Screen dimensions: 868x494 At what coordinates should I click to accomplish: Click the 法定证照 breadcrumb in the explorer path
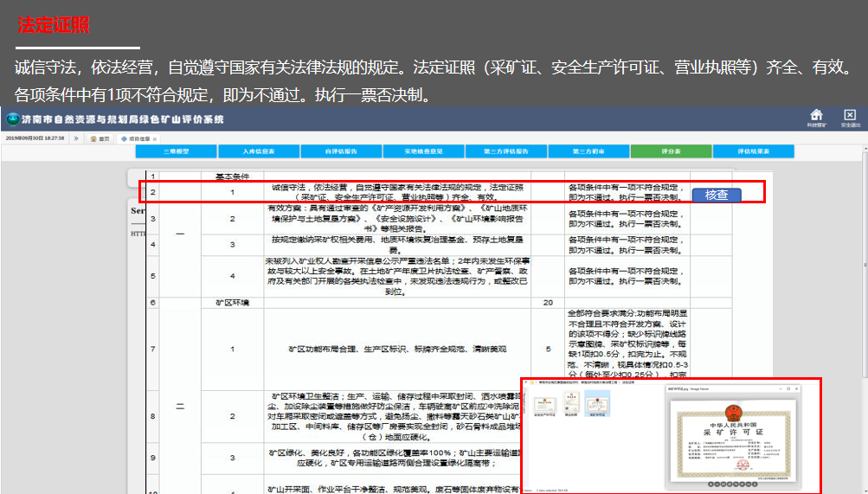[628, 382]
